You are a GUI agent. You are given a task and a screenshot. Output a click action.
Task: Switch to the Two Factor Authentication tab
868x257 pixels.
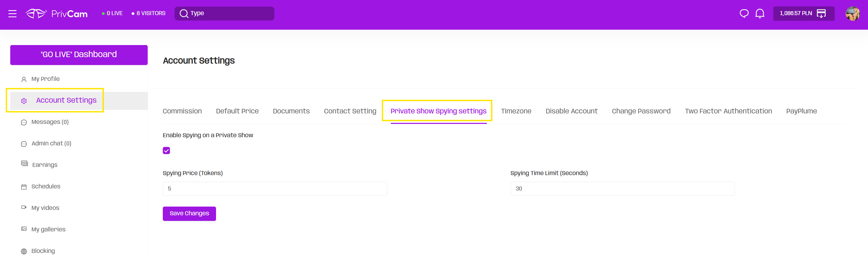point(728,111)
